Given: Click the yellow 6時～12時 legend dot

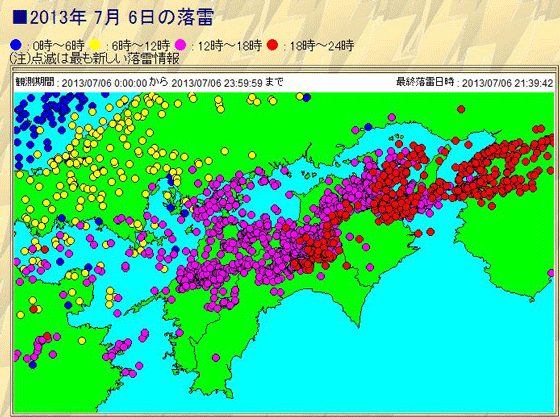Looking at the screenshot, I should tap(95, 45).
